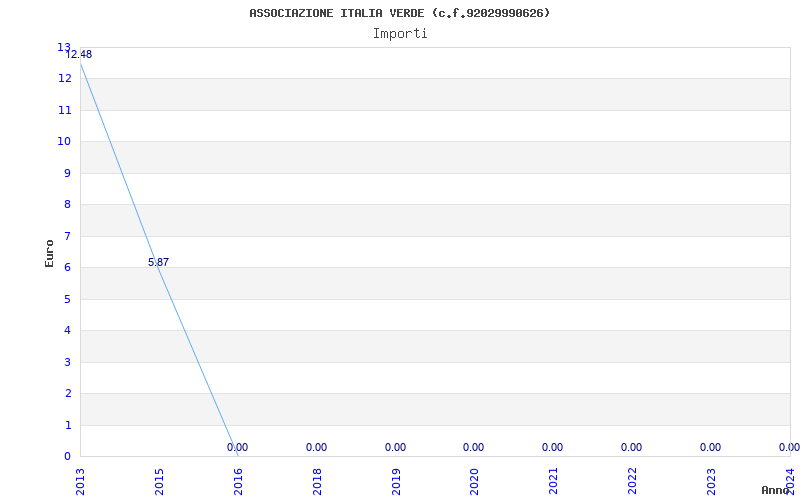
Task: Click the y-axis tick label 5
Action: [67, 299]
